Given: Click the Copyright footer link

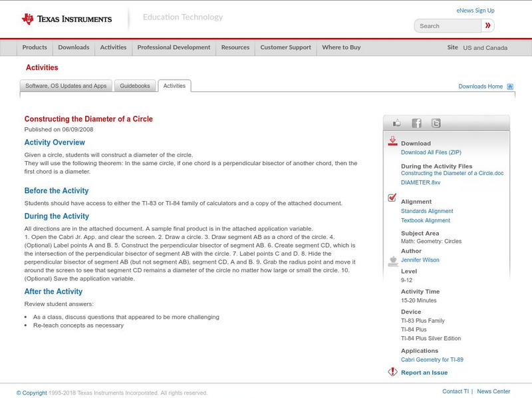Looking at the screenshot, I should [x=31, y=393].
